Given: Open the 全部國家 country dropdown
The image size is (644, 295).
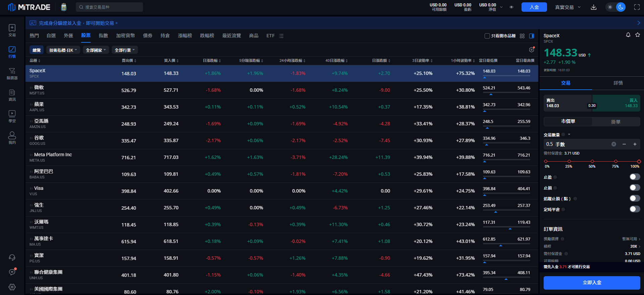Looking at the screenshot, I should tap(96, 50).
